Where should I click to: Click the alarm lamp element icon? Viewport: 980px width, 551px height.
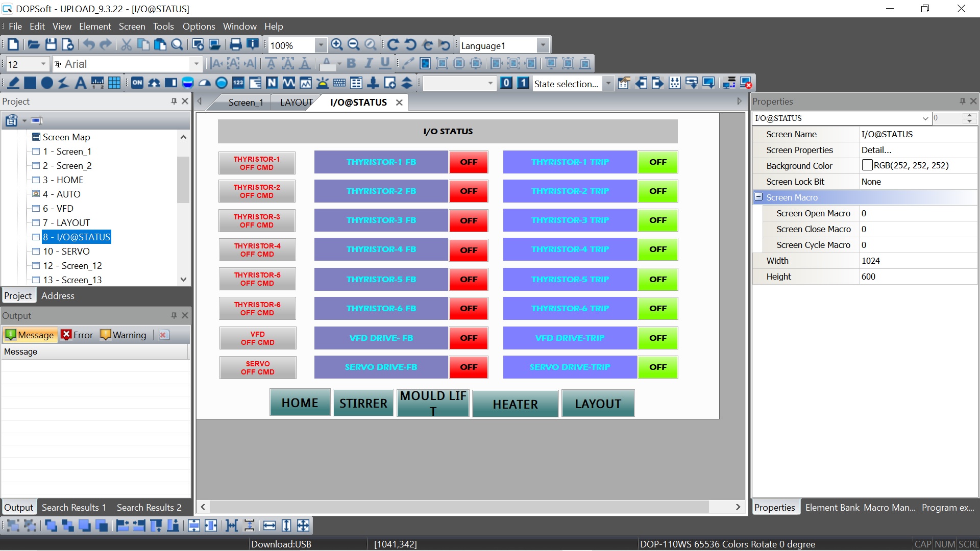(323, 83)
